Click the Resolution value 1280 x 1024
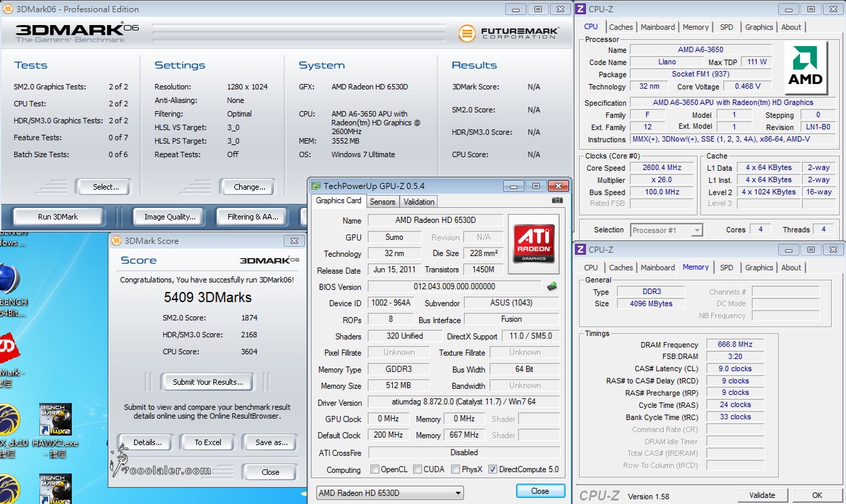The height and width of the screenshot is (504, 846). [x=247, y=87]
